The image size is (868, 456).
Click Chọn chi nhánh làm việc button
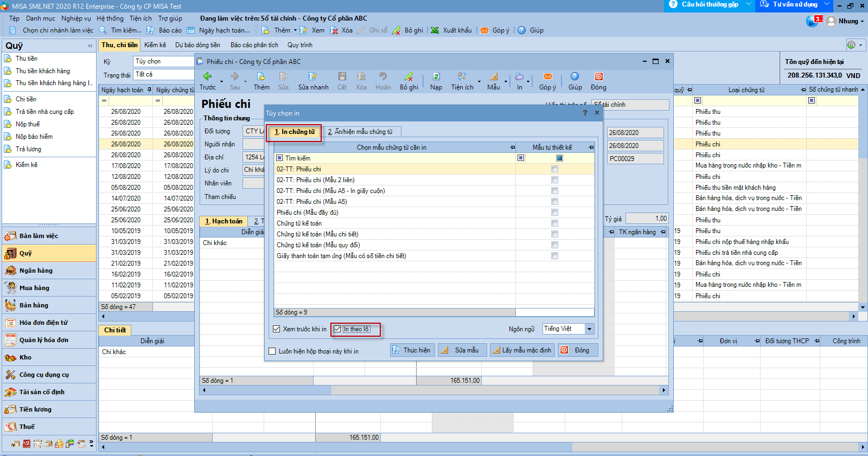pos(52,30)
